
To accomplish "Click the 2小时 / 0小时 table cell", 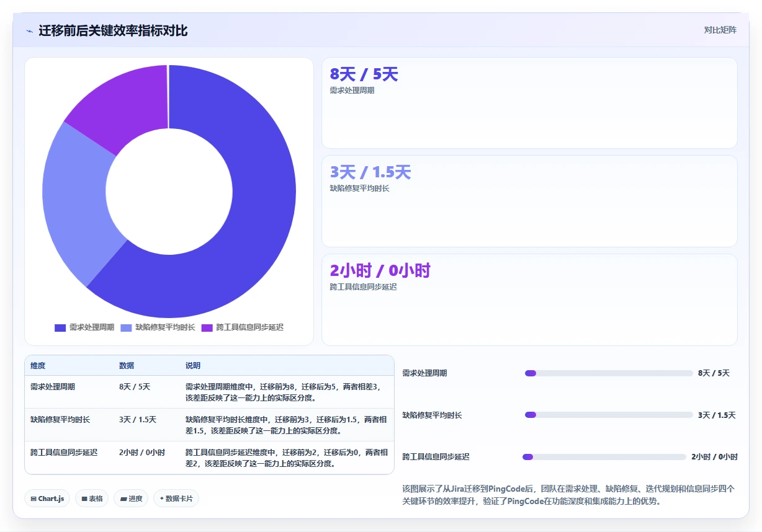I will point(142,453).
